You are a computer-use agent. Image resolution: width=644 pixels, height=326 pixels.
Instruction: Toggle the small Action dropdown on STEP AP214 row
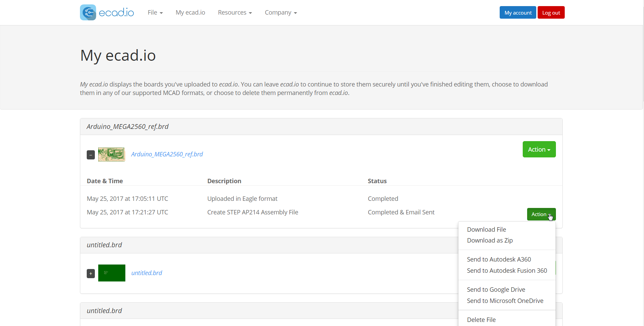click(x=541, y=214)
